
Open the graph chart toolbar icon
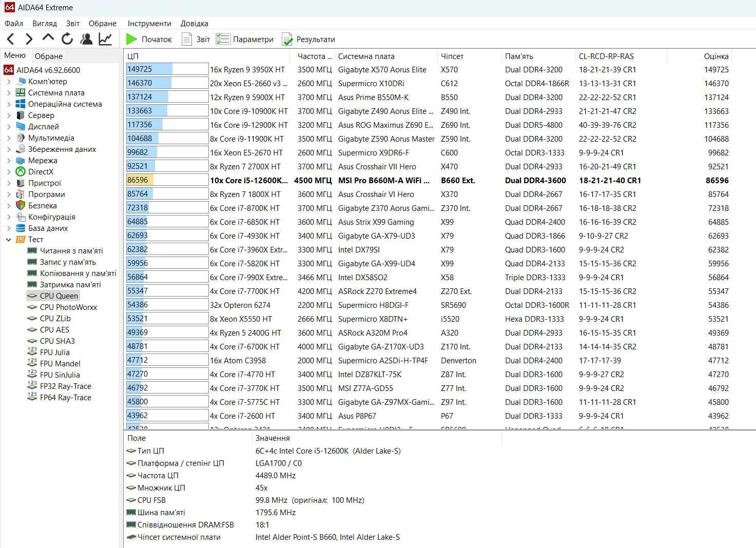pyautogui.click(x=105, y=39)
